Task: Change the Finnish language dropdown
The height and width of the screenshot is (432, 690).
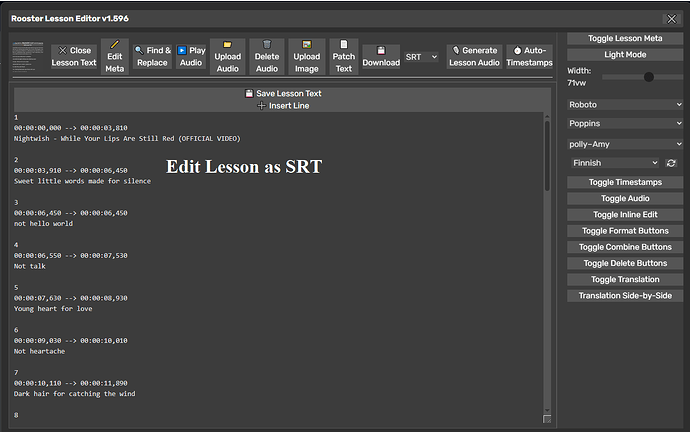Action: 615,163
